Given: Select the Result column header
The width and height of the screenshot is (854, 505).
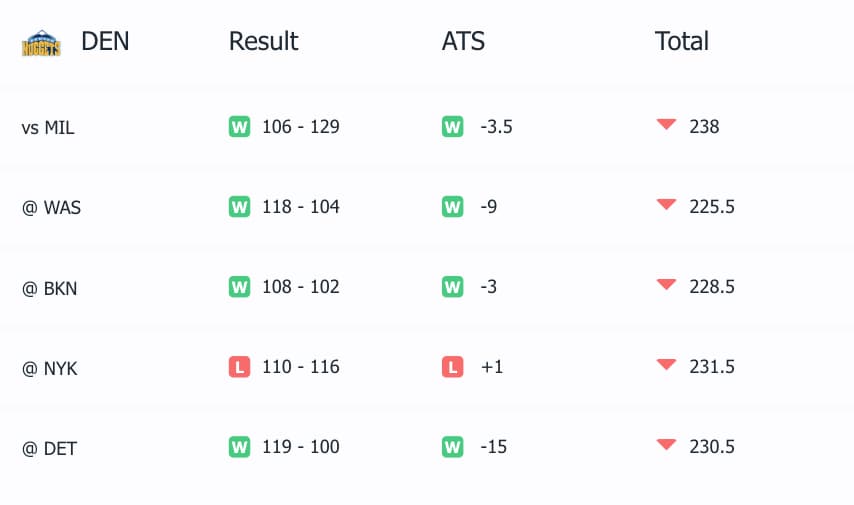Looking at the screenshot, I should (263, 41).
